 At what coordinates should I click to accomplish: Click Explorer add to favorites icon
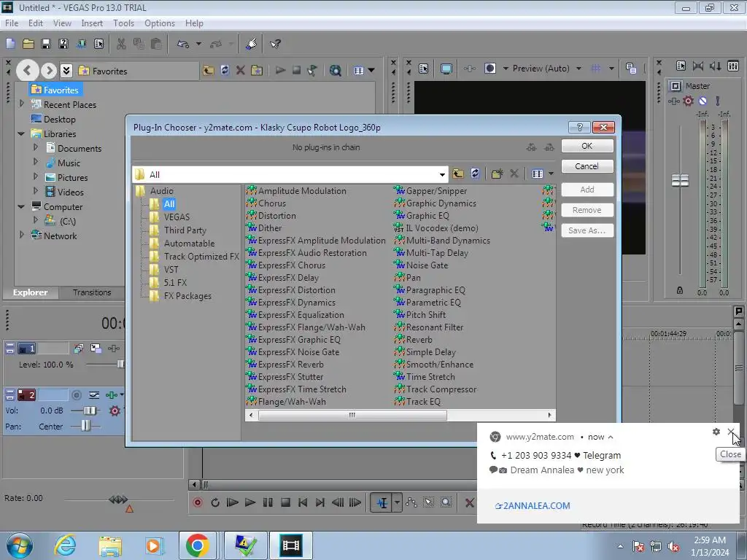tap(257, 71)
